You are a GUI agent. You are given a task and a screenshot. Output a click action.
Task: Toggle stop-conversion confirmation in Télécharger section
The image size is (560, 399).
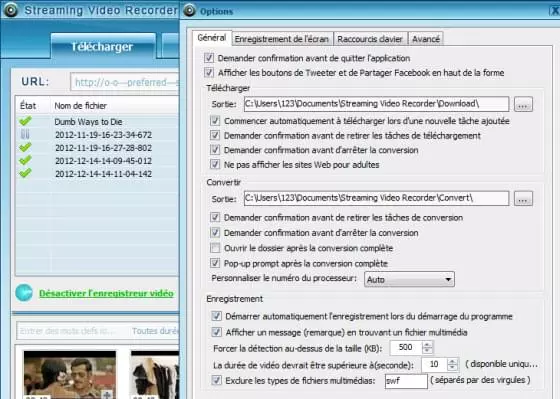[x=215, y=150]
